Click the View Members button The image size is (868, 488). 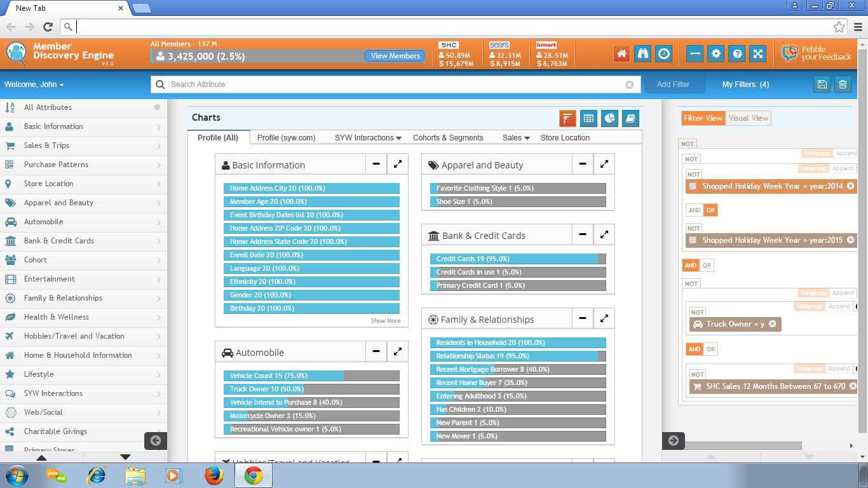(395, 56)
